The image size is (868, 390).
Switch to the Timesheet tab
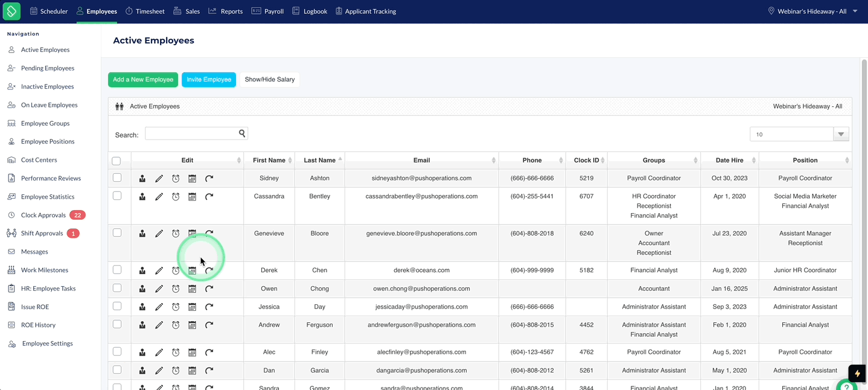[x=145, y=11]
